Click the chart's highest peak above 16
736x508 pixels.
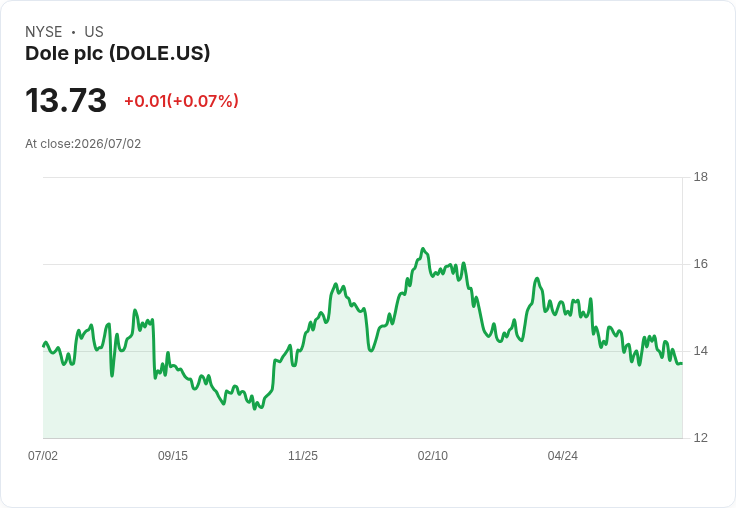click(423, 249)
